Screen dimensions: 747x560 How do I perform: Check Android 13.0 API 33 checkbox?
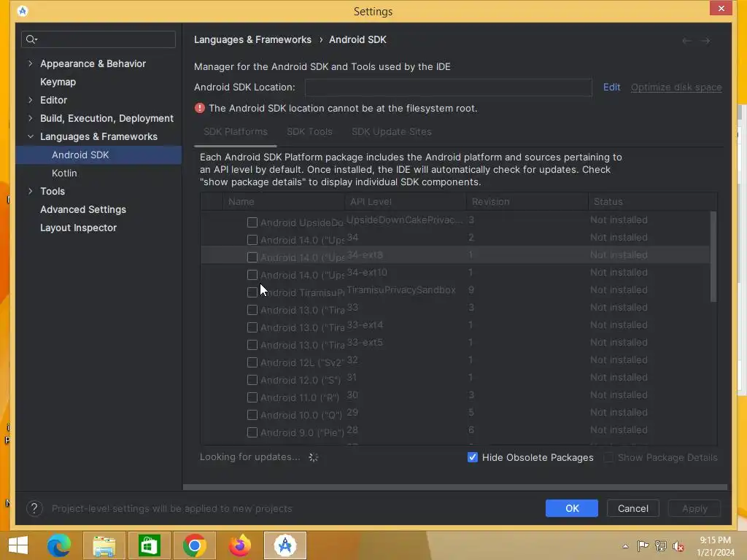[252, 310]
